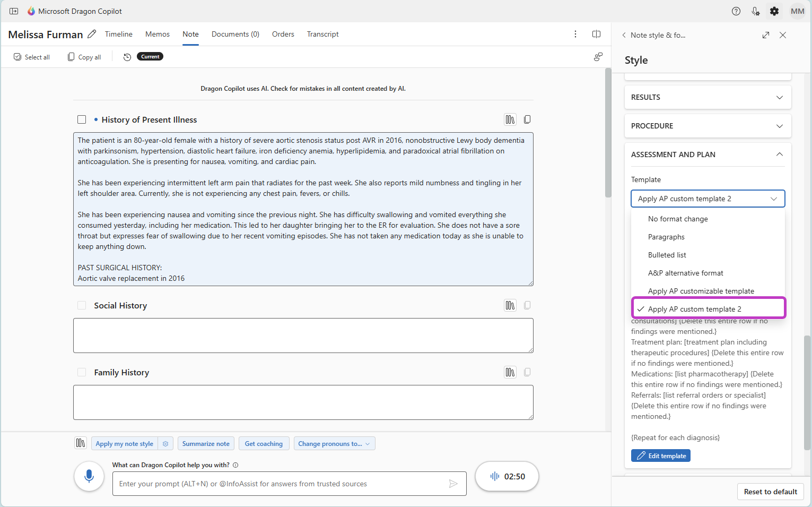Open the side-by-side compare view icon

(x=596, y=33)
